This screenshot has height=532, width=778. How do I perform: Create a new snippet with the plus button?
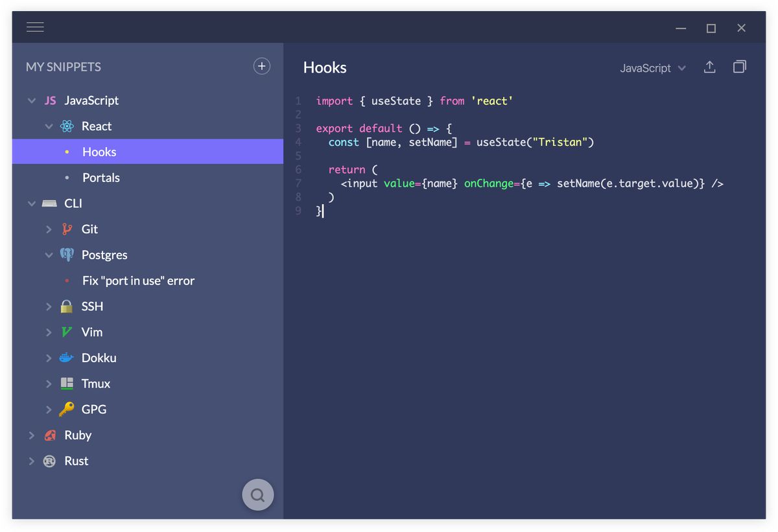261,65
